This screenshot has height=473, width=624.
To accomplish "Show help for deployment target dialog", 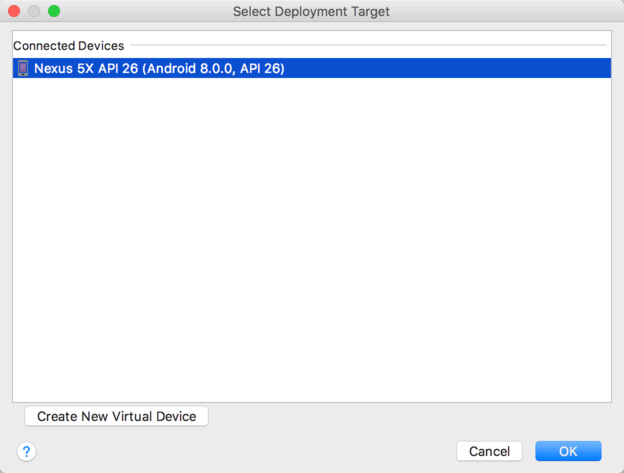I will (27, 451).
